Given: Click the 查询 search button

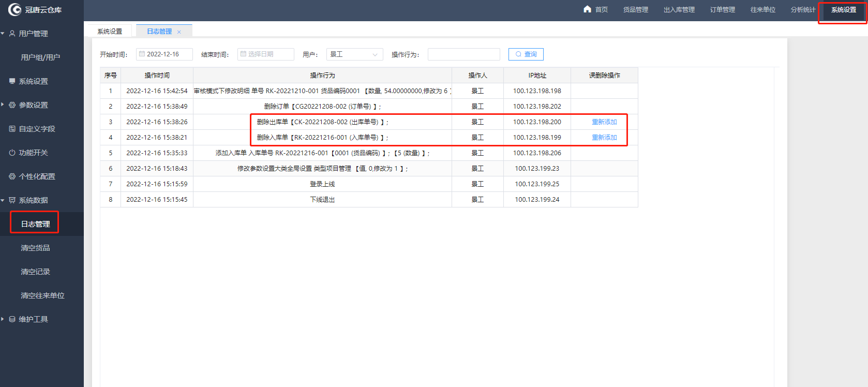Looking at the screenshot, I should click(526, 54).
